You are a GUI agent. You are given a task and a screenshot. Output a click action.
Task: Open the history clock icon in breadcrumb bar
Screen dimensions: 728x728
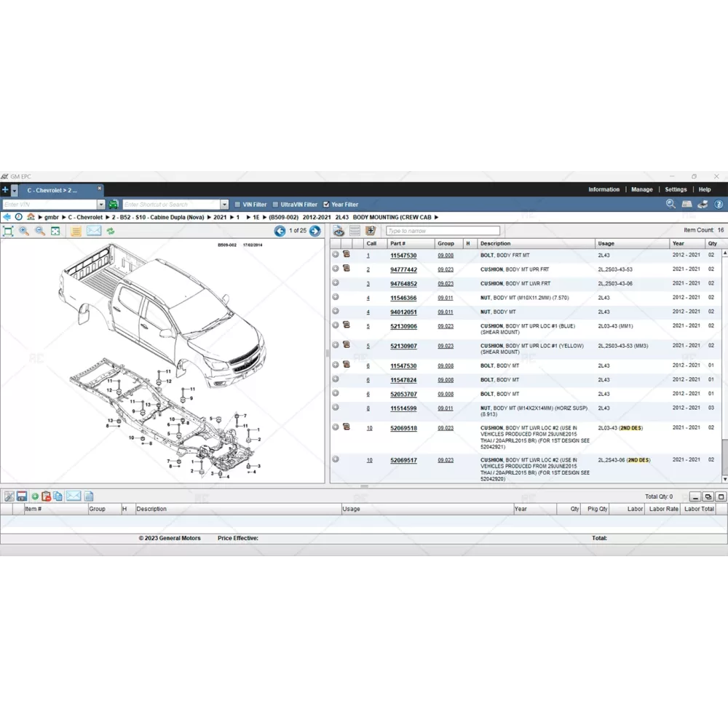tap(19, 217)
